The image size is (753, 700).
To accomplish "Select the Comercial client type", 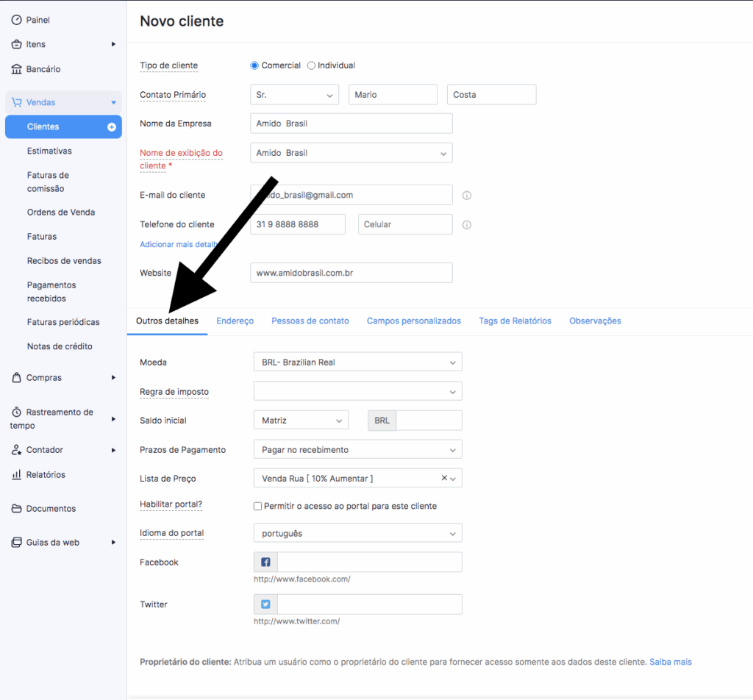I will coord(254,65).
